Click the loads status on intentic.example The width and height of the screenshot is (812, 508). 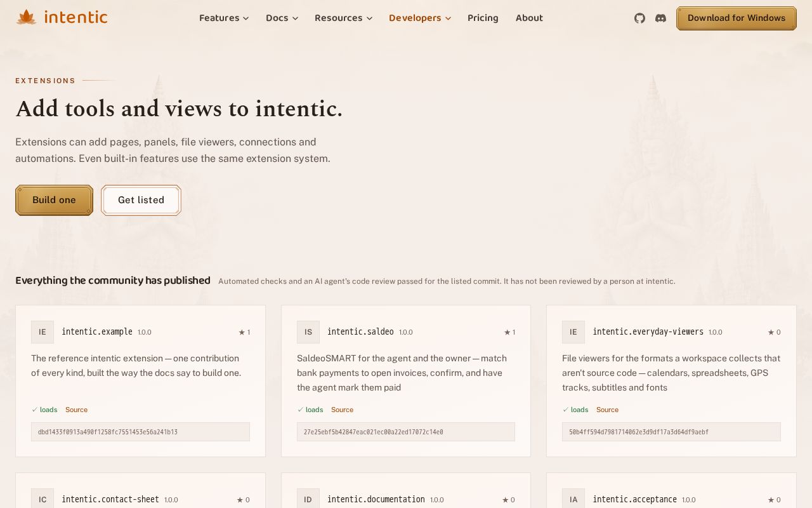[44, 410]
